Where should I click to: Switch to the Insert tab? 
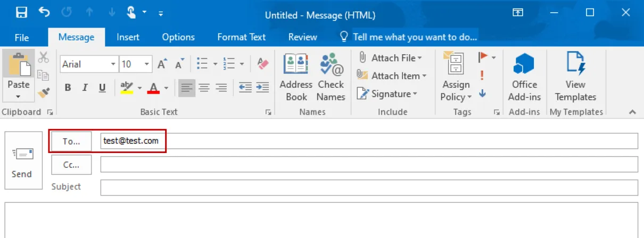pyautogui.click(x=128, y=37)
